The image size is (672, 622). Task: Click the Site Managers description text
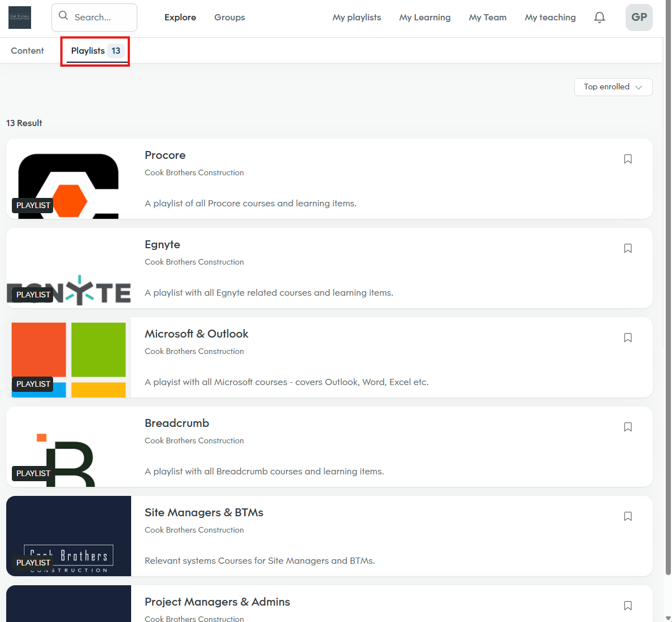pyautogui.click(x=260, y=561)
